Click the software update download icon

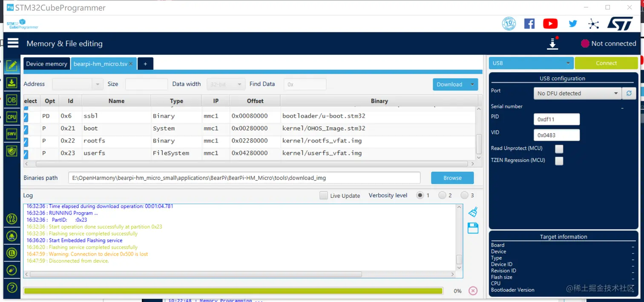[x=552, y=43]
